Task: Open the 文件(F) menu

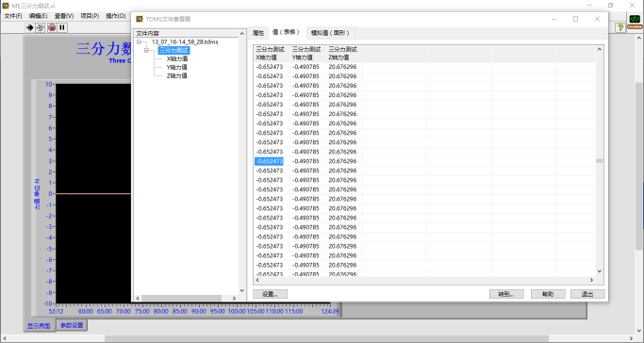Action: point(13,16)
